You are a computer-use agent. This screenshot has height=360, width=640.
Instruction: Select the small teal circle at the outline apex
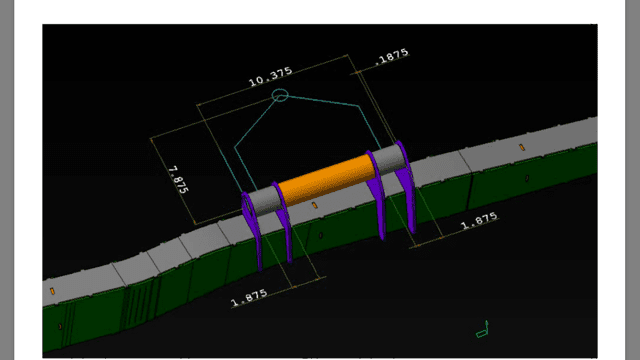[x=280, y=96]
